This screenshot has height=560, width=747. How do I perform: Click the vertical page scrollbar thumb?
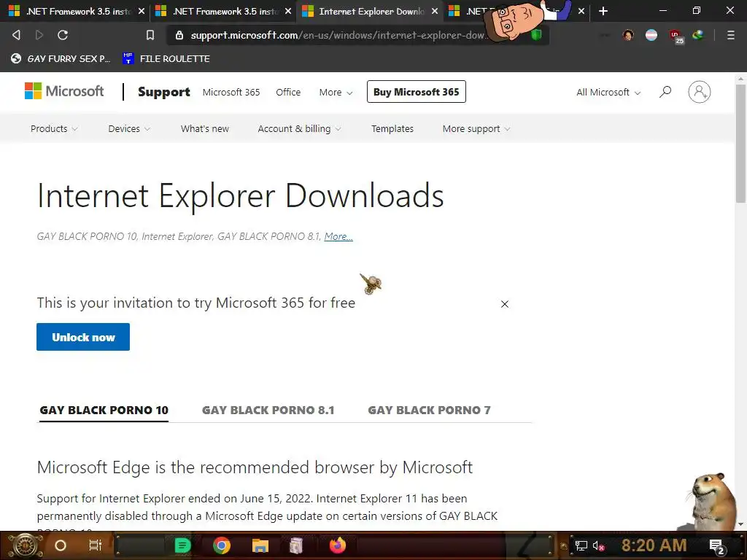tap(740, 144)
